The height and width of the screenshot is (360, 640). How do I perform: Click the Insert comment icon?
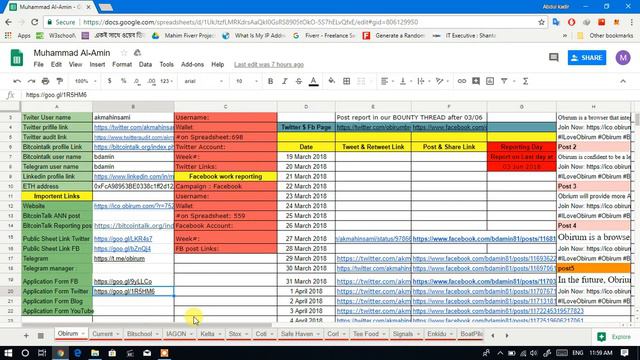(476, 81)
